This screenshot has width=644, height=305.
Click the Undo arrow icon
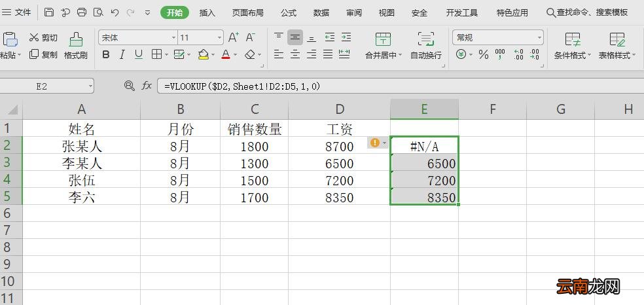115,12
